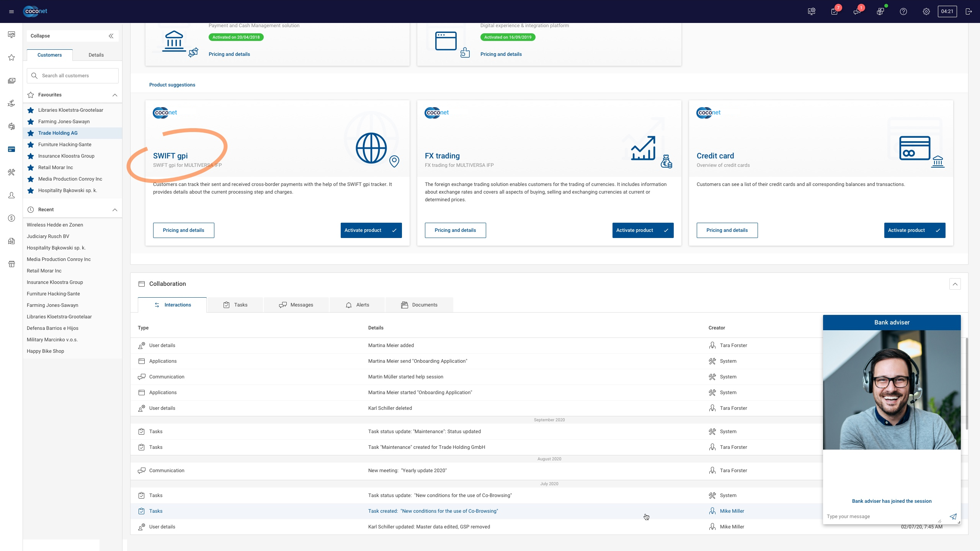Open the Documents tab
Image resolution: width=980 pixels, height=551 pixels.
pos(419,305)
